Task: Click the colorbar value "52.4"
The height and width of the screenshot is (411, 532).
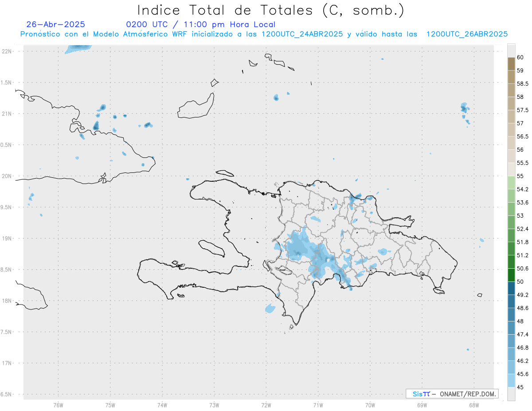Action: [523, 229]
